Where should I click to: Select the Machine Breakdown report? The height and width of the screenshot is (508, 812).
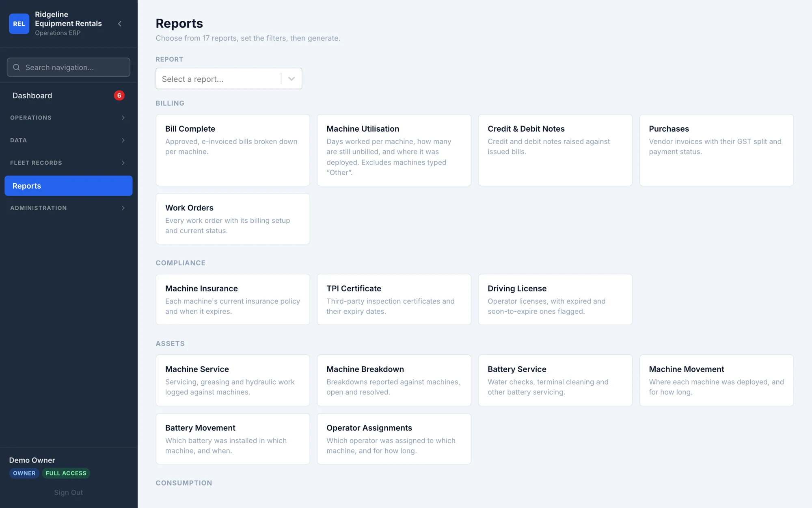pyautogui.click(x=394, y=380)
